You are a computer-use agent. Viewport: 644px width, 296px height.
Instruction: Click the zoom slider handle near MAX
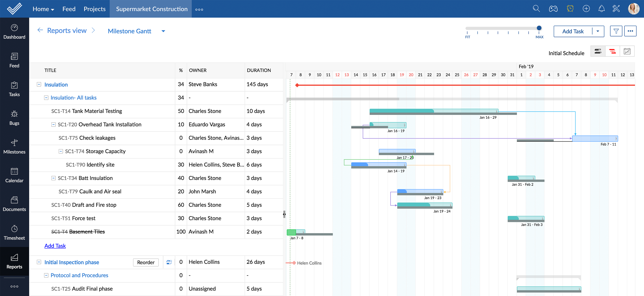[x=539, y=28]
